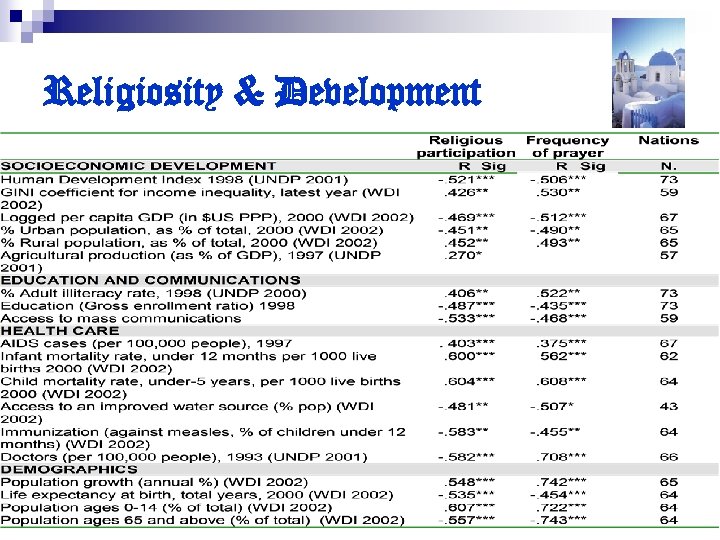Select the 'GINI coefficient for income inequality' row label
This screenshot has width=720, height=540.
[200, 198]
